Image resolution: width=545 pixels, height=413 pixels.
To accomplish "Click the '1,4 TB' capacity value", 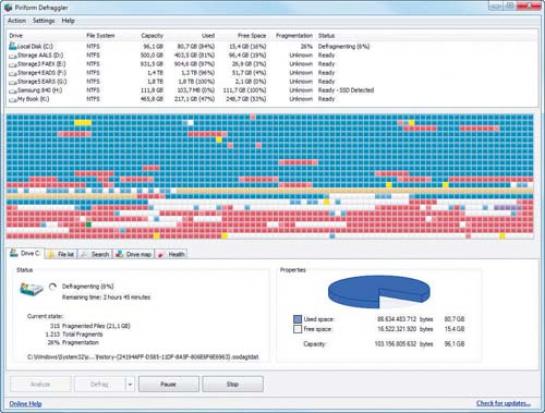I will point(156,73).
